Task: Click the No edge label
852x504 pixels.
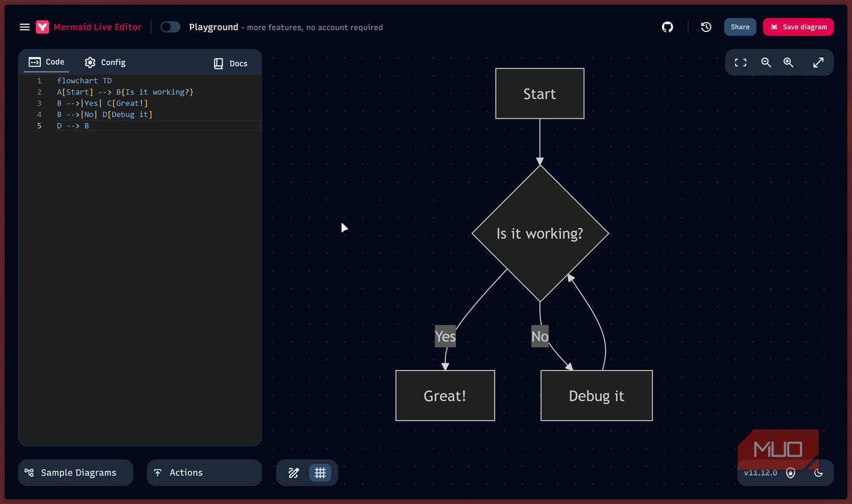Action: (540, 336)
